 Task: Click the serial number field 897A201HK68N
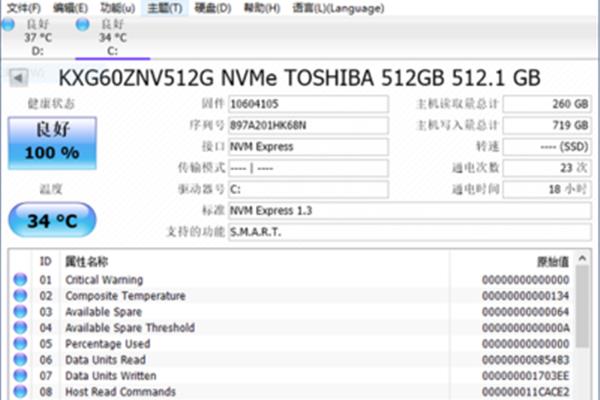308,125
